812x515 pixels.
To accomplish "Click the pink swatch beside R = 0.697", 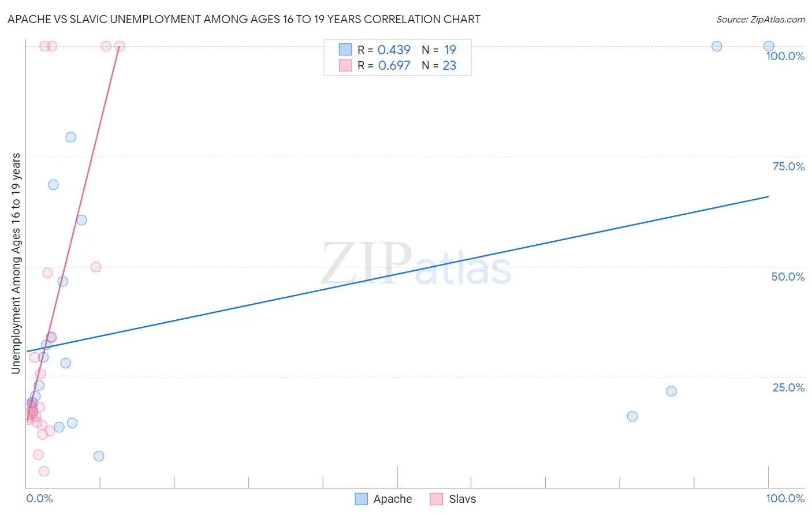I will pyautogui.click(x=345, y=65).
